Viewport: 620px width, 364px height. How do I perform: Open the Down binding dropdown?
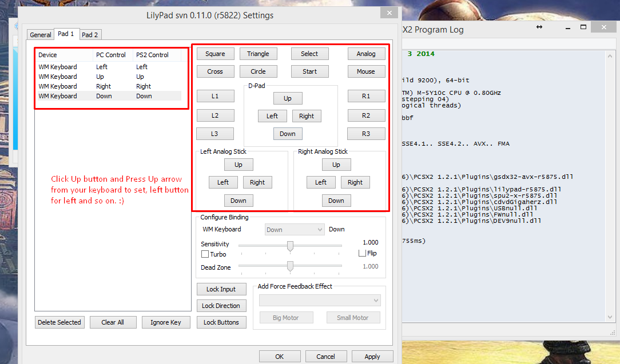point(295,230)
